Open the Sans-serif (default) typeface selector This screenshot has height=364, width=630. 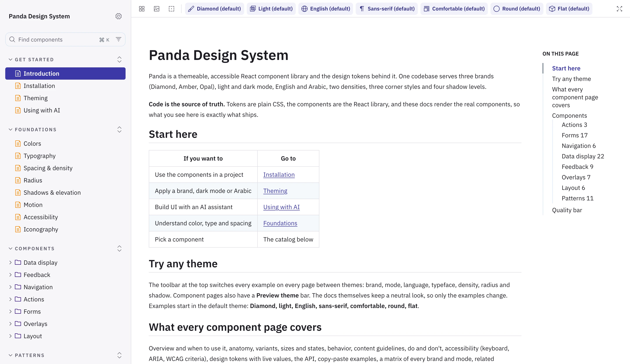tap(387, 9)
